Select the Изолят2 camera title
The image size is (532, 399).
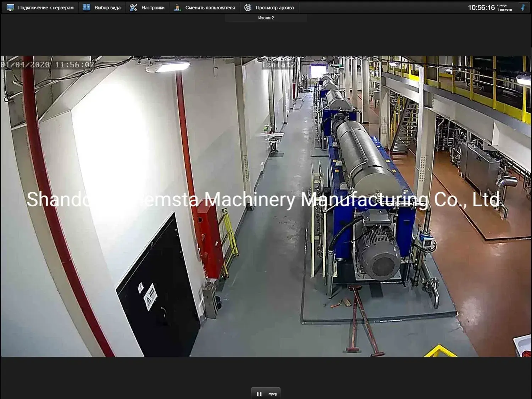266,18
